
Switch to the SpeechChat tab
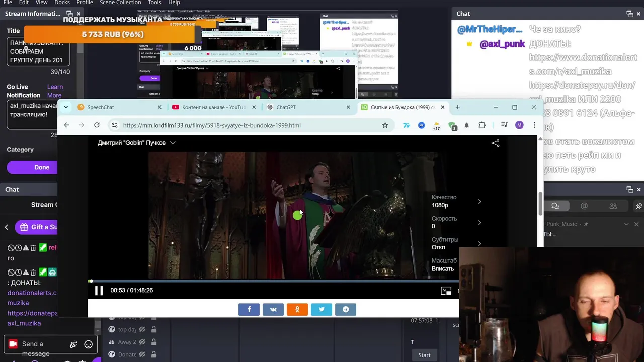point(119,107)
